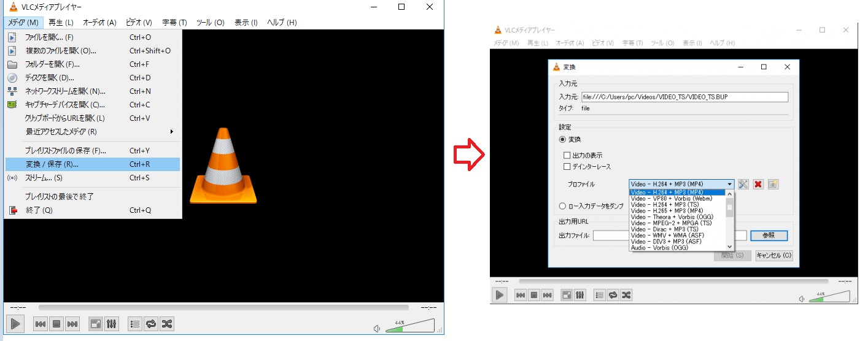Viewport: 868px width, 341px height.
Task: Pick Audio - Vorbis (OGG) option
Action: pos(677,248)
